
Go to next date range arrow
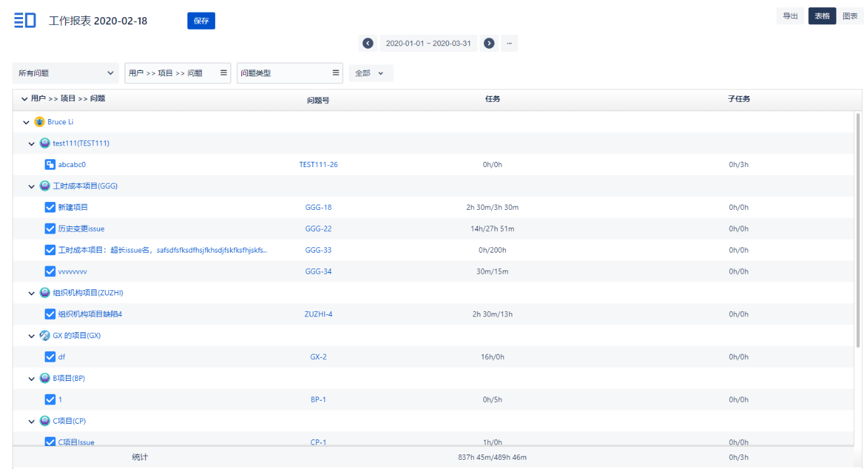tap(489, 43)
